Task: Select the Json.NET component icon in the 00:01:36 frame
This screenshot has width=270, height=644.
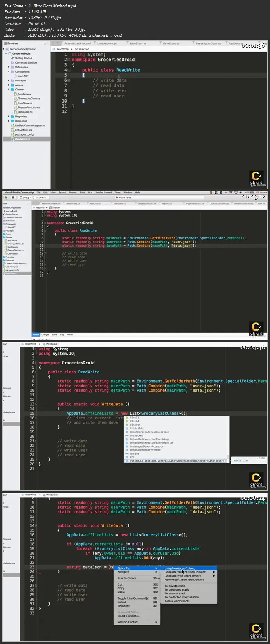Action: [16, 76]
